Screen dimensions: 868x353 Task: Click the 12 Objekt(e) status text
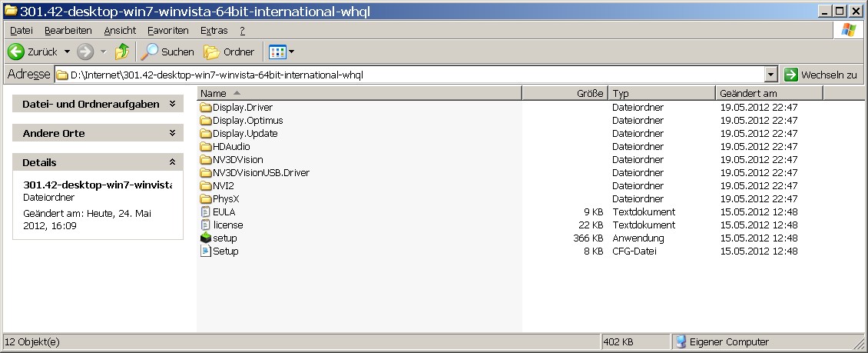(x=34, y=342)
